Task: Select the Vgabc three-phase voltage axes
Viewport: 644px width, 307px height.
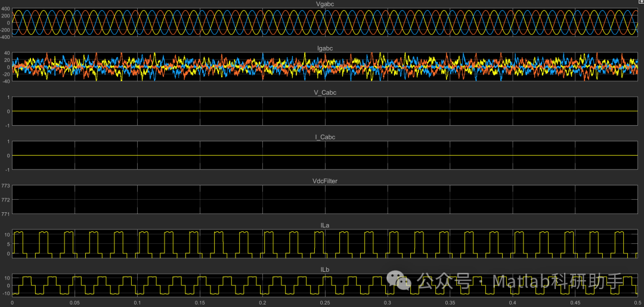Action: tap(325, 23)
